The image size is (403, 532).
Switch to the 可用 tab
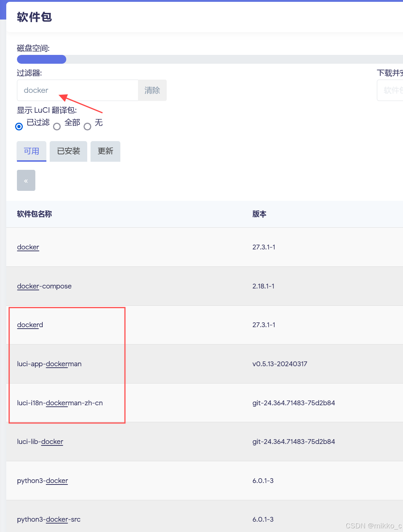[32, 151]
